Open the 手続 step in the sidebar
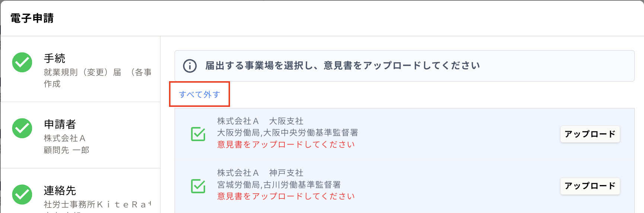The height and width of the screenshot is (213, 644). pyautogui.click(x=80, y=69)
